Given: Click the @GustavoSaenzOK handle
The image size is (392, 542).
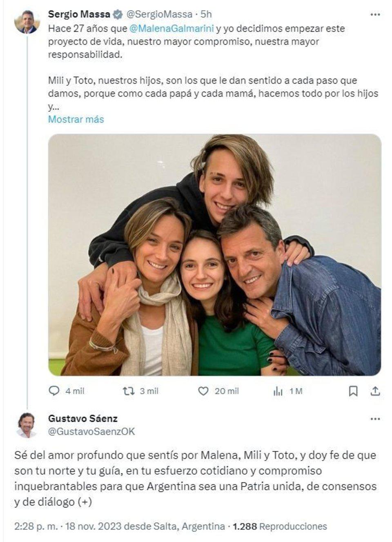Looking at the screenshot, I should point(91,431).
